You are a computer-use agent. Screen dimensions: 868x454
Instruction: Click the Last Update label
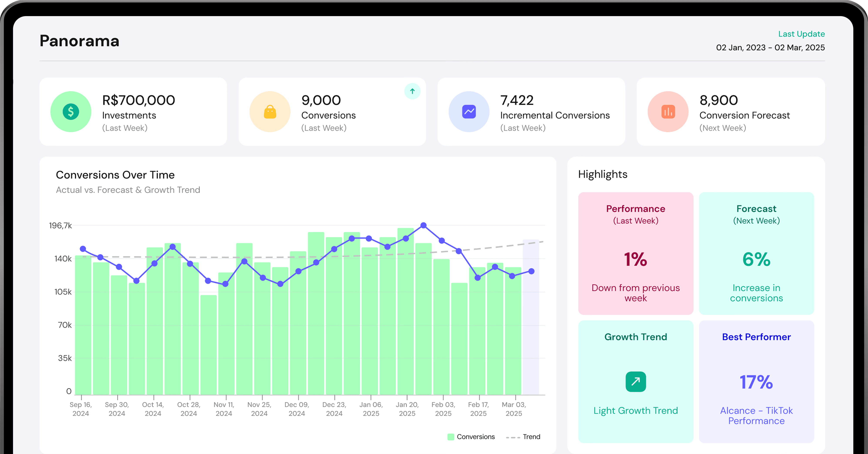[x=801, y=34]
